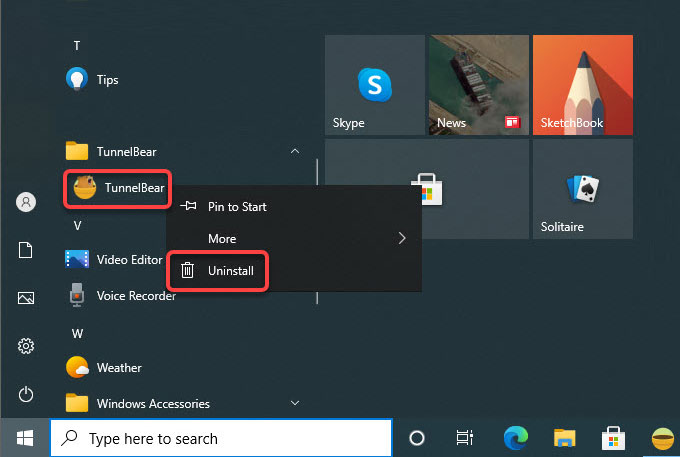Open File Explorer from taskbar
Screen dimensions: 680x457
point(565,438)
